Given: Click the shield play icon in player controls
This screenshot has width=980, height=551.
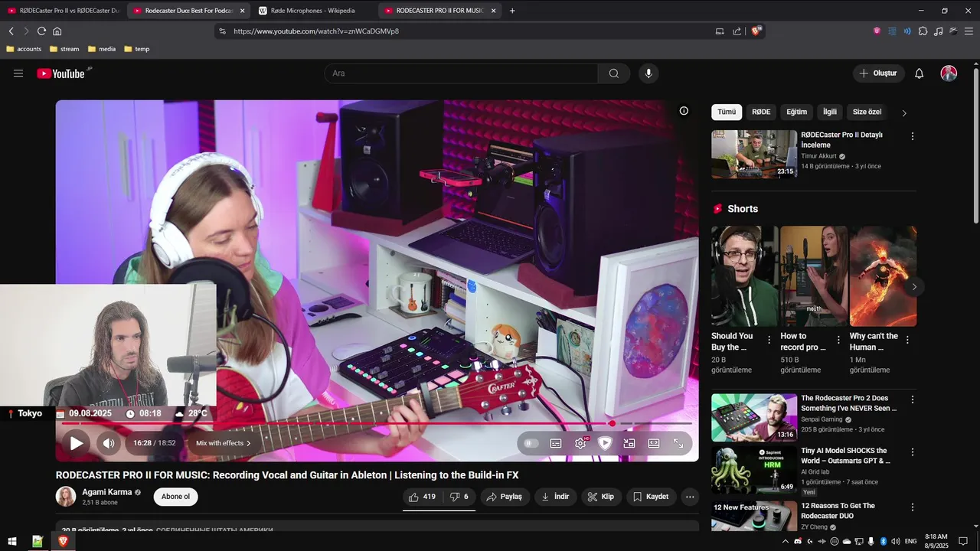Looking at the screenshot, I should [x=605, y=443].
